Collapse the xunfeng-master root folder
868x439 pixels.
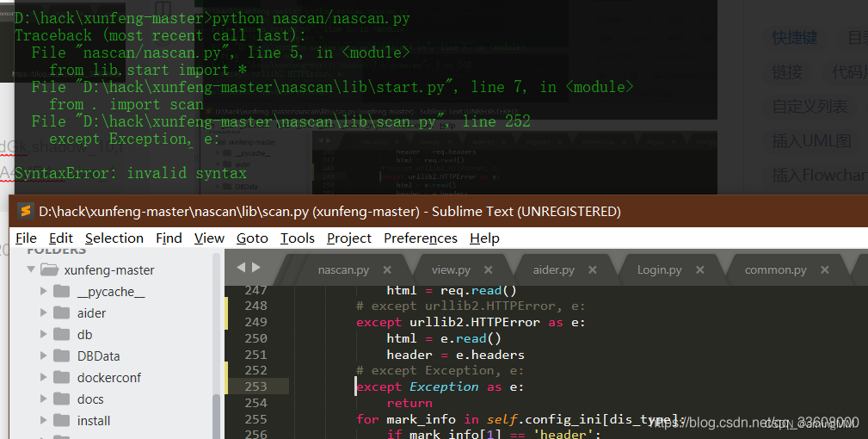point(31,269)
